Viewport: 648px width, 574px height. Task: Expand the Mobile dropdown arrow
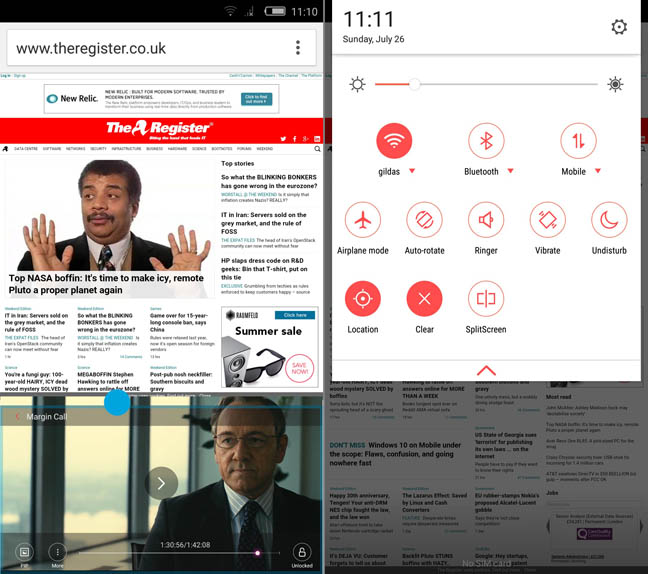(x=598, y=171)
